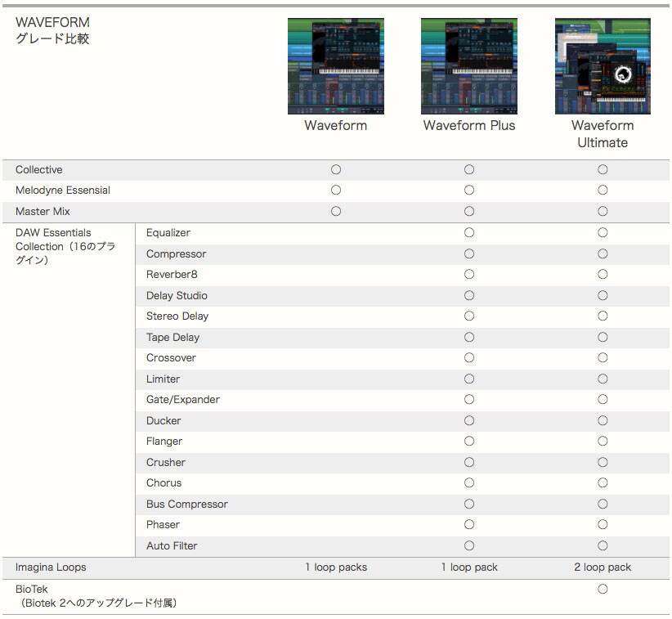The image size is (672, 619).
Task: Select the 'Waveform' column heading
Action: click(335, 126)
